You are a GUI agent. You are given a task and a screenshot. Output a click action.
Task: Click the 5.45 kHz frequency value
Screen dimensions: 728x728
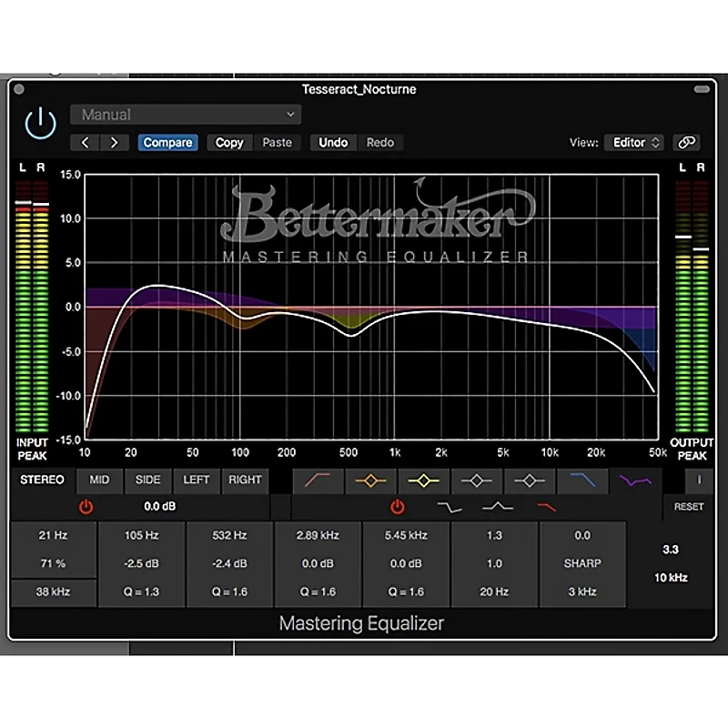(406, 535)
